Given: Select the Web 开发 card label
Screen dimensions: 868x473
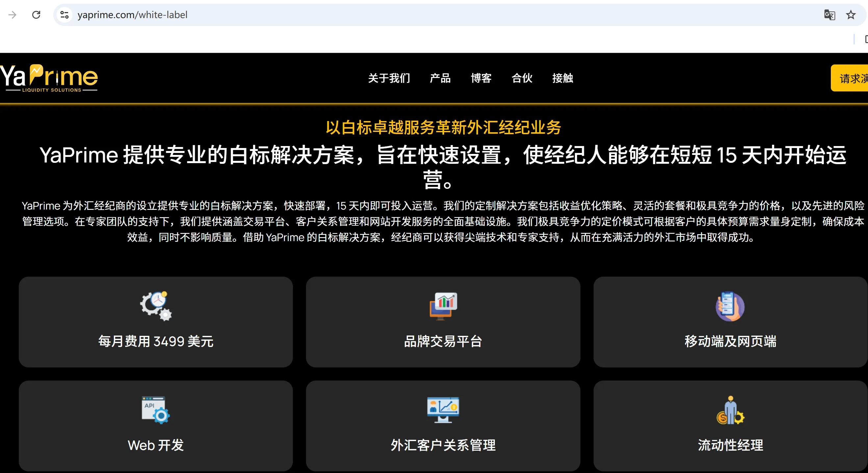Looking at the screenshot, I should (156, 445).
